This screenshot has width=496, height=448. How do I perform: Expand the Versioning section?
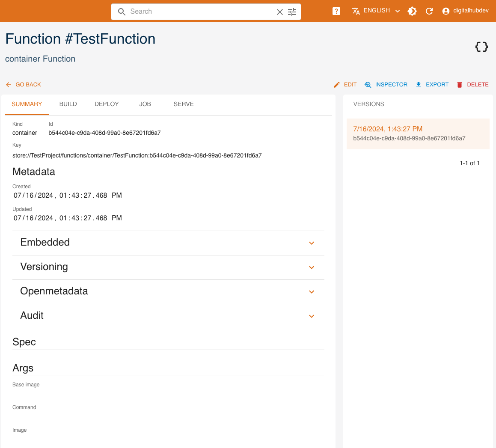[312, 267]
